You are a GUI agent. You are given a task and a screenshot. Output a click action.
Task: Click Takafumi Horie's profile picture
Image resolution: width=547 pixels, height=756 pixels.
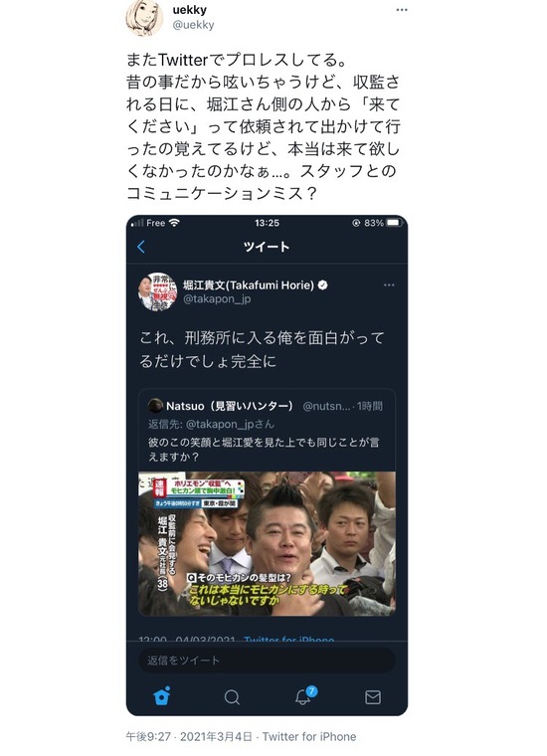pyautogui.click(x=157, y=291)
